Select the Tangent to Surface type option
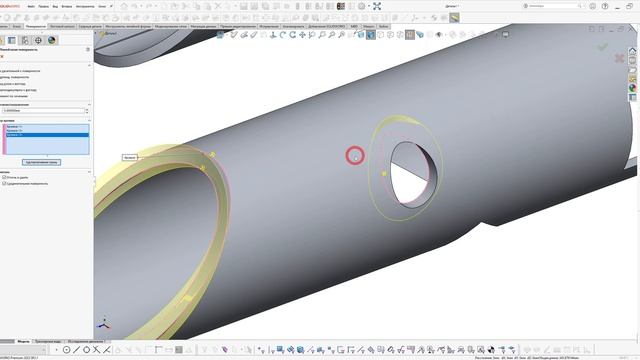This screenshot has height=360, width=640. (x=20, y=71)
